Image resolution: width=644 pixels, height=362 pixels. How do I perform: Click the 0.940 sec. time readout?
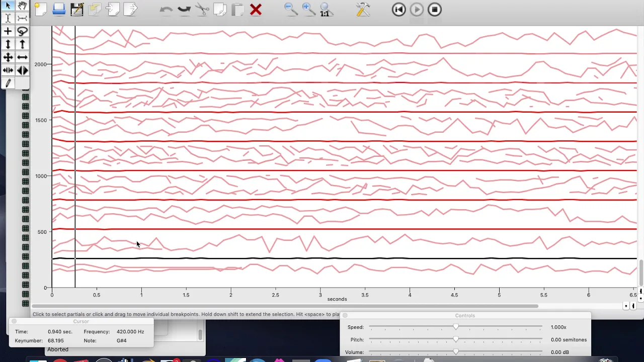click(60, 332)
